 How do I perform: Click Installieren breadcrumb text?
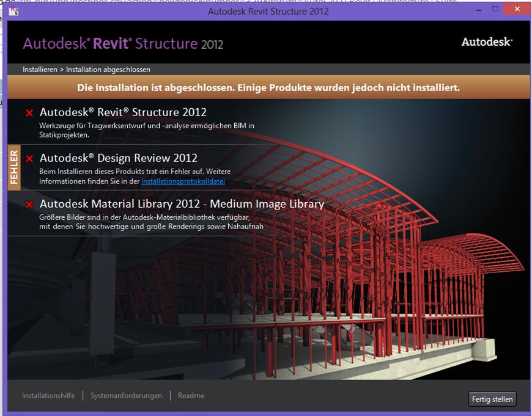click(40, 70)
